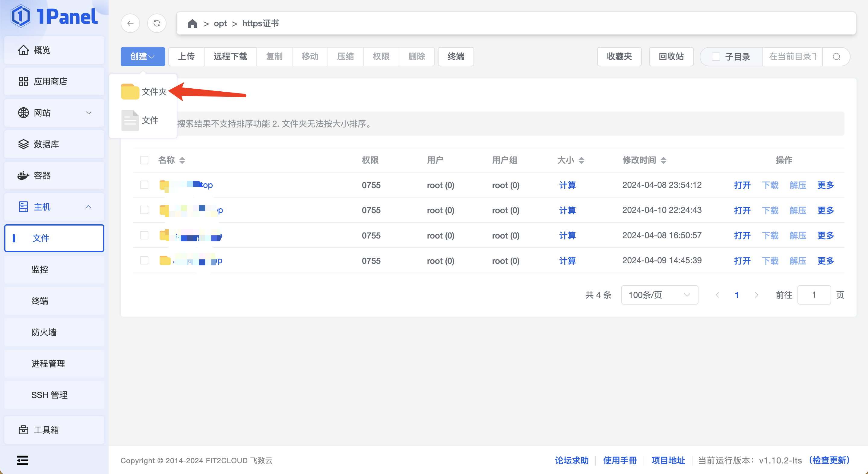The image size is (868, 474).
Task: Click the 检查更新 check update link
Action: (829, 460)
